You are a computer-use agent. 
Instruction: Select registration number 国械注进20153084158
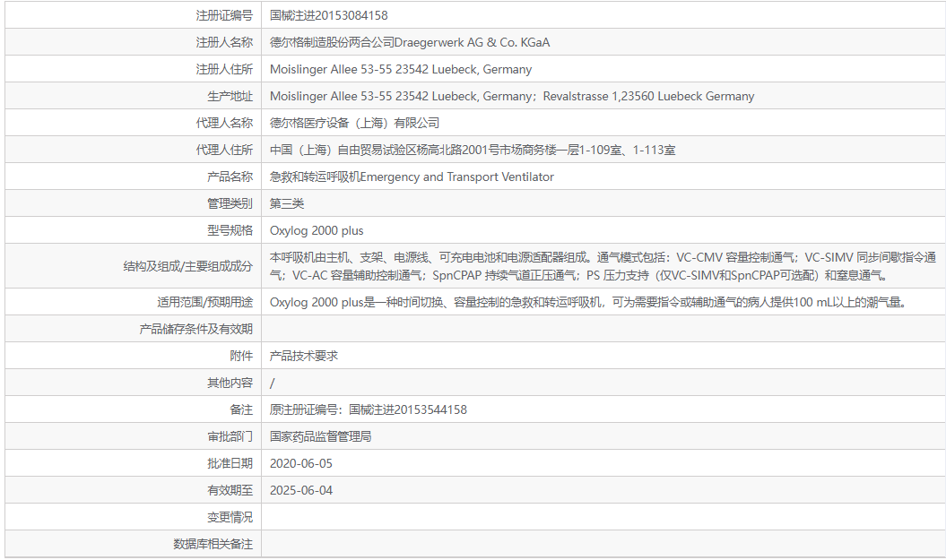(328, 15)
